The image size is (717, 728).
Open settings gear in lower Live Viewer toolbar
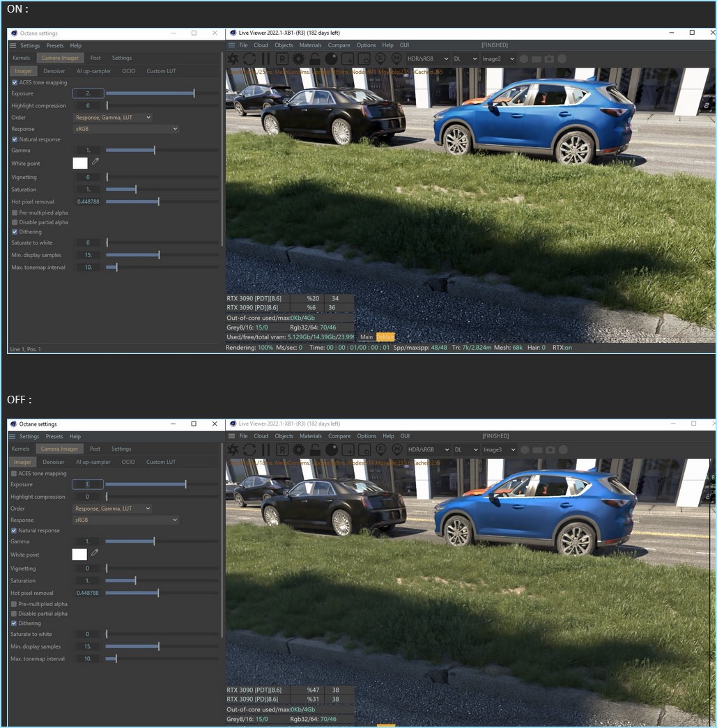pyautogui.click(x=299, y=450)
